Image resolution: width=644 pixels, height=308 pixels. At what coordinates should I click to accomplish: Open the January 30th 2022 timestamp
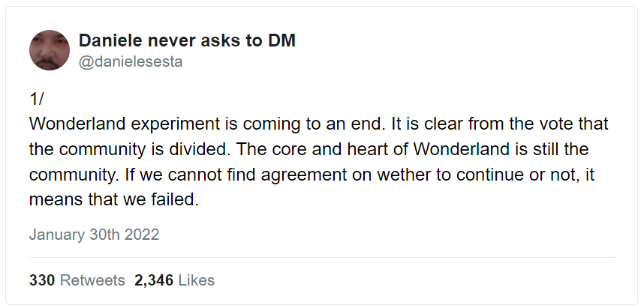[x=94, y=234]
